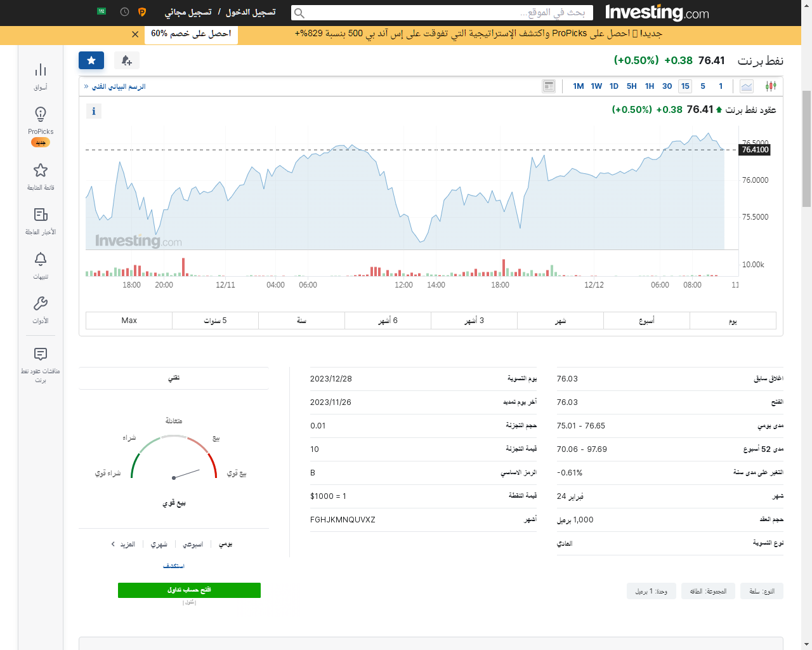Select the 1D chart interval
The height and width of the screenshot is (650, 812).
(x=614, y=86)
